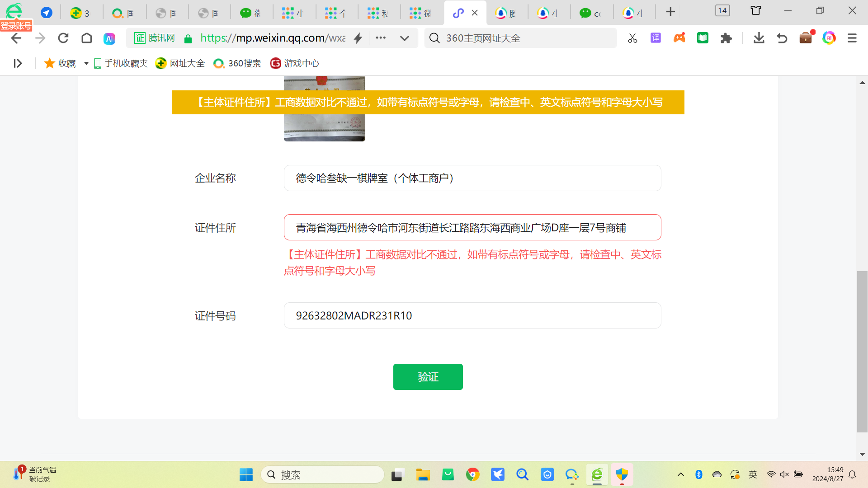Open a new tab with plus button
This screenshot has height=488, width=868.
(x=670, y=12)
